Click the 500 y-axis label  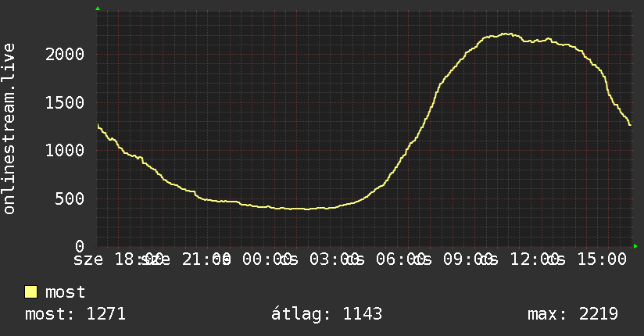point(70,198)
